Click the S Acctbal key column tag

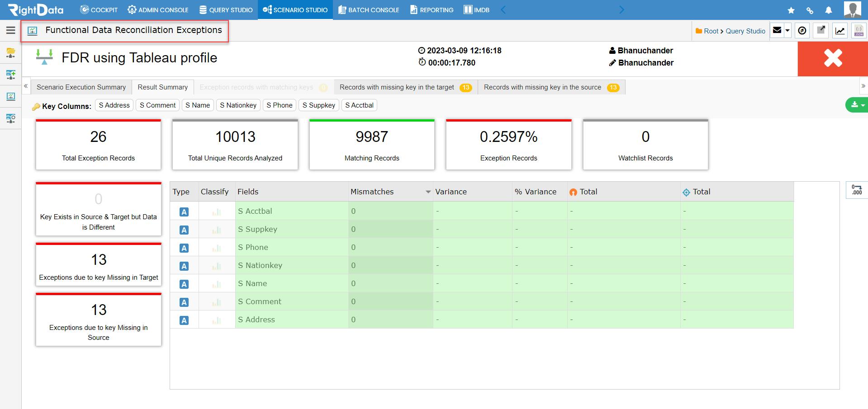(360, 105)
